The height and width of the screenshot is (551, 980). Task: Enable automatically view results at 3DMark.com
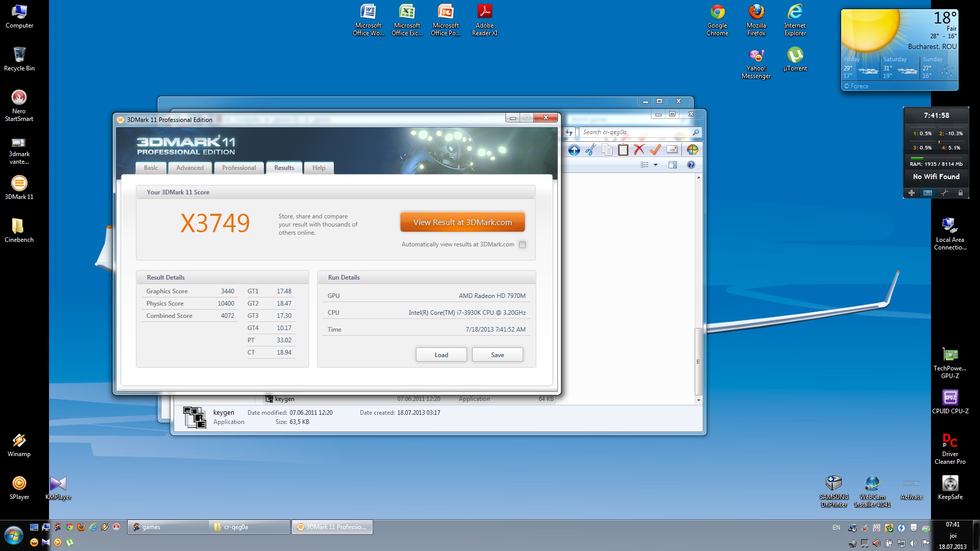pyautogui.click(x=522, y=245)
